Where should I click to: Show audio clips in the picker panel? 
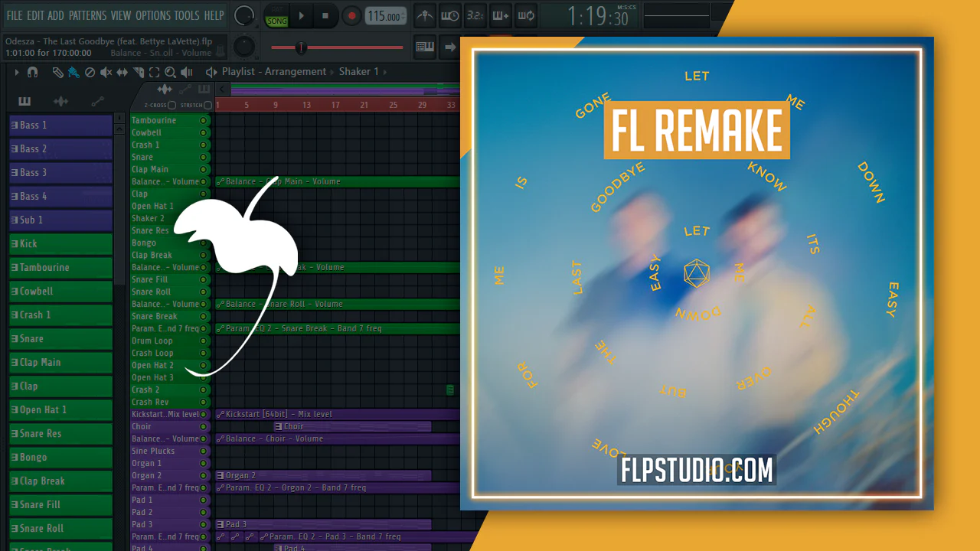point(61,101)
